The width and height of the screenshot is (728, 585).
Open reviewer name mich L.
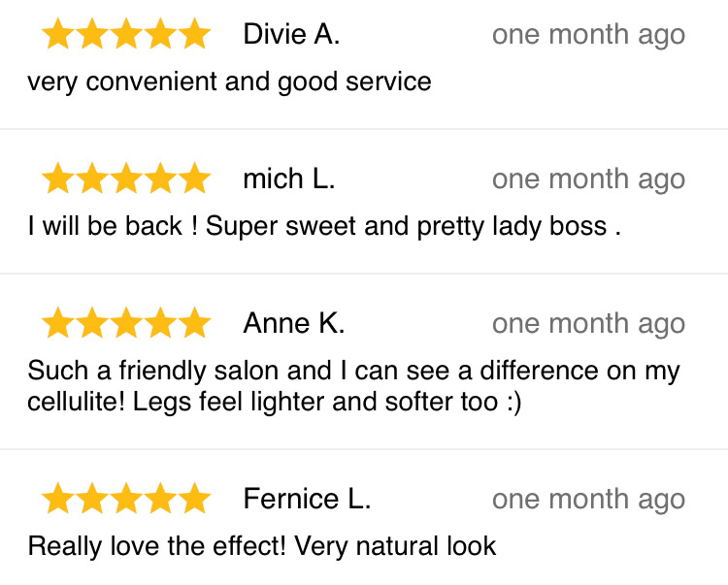coord(289,179)
